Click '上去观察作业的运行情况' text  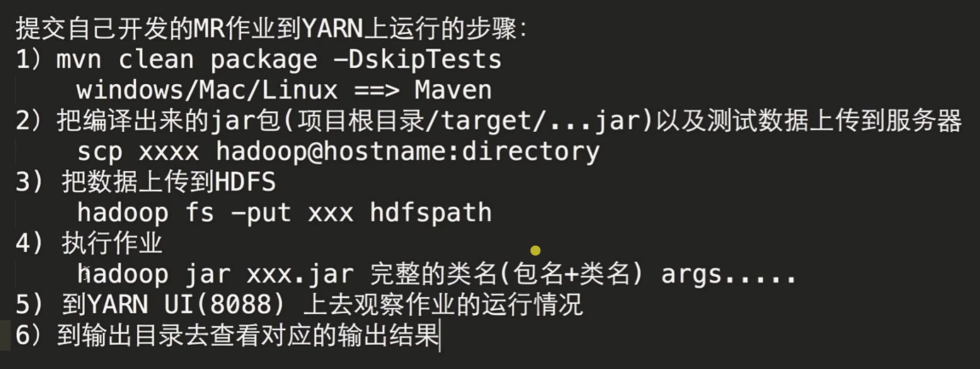tap(443, 305)
